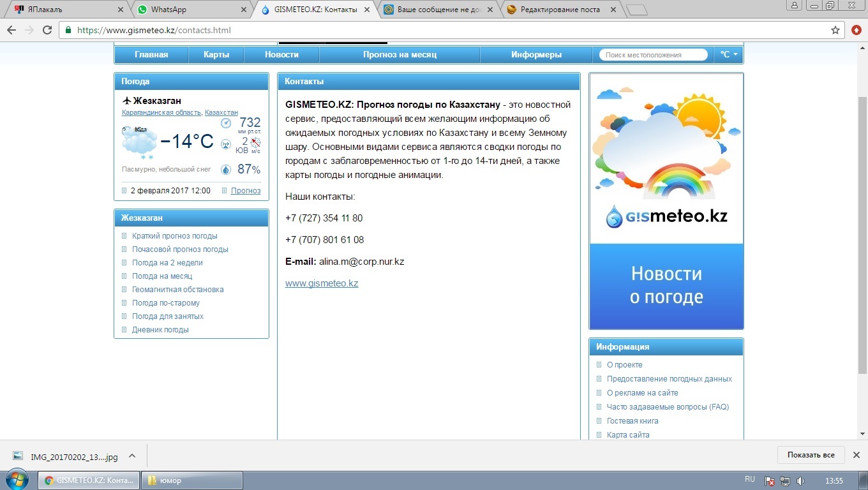Open Часто задаваемые вопросы (FAQ) link
Viewport: 868px width, 490px height.
[x=668, y=407]
